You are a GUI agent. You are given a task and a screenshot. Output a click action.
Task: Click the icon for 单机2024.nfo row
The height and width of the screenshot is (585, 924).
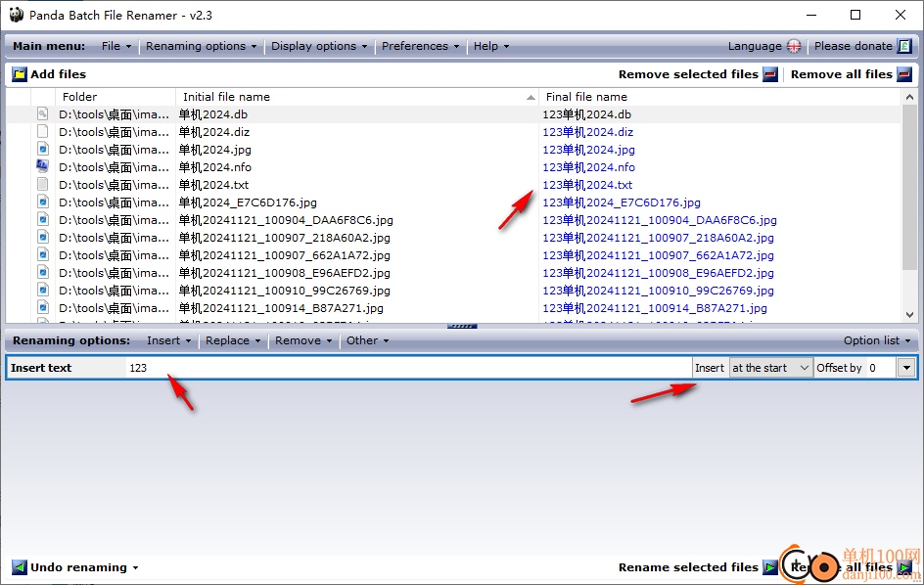pyautogui.click(x=42, y=166)
